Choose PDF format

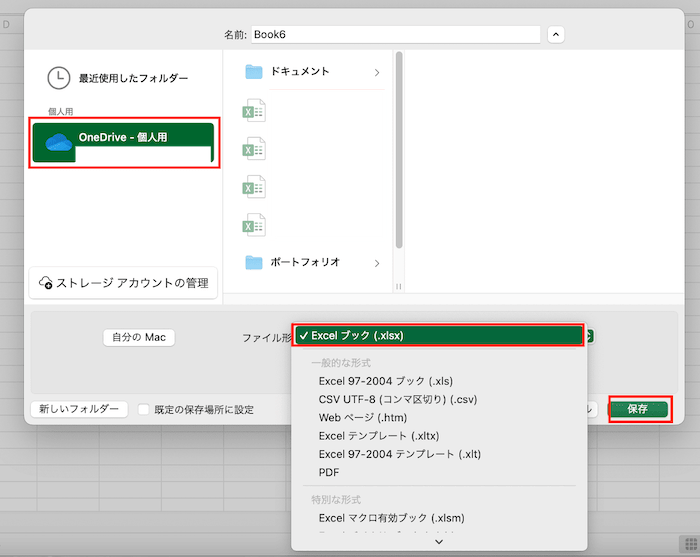[x=329, y=472]
